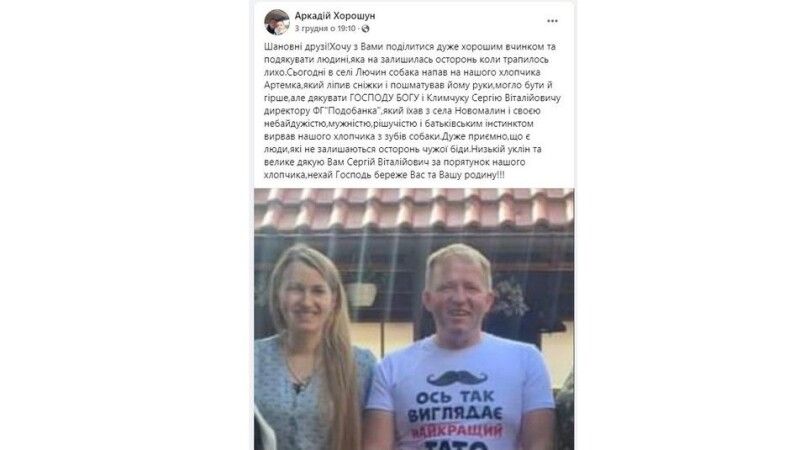Select the long-haired woman in the photo
Viewport: 800px width, 450px height.
click(313, 347)
